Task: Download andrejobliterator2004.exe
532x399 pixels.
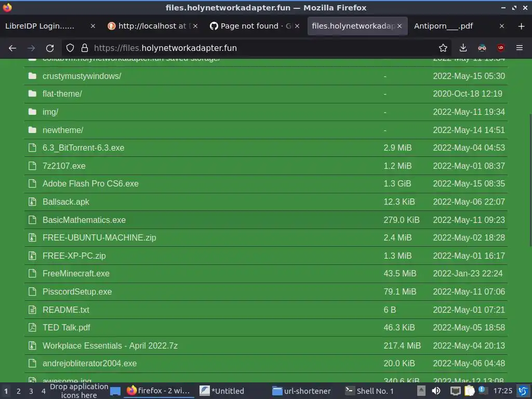Action: 89,363
